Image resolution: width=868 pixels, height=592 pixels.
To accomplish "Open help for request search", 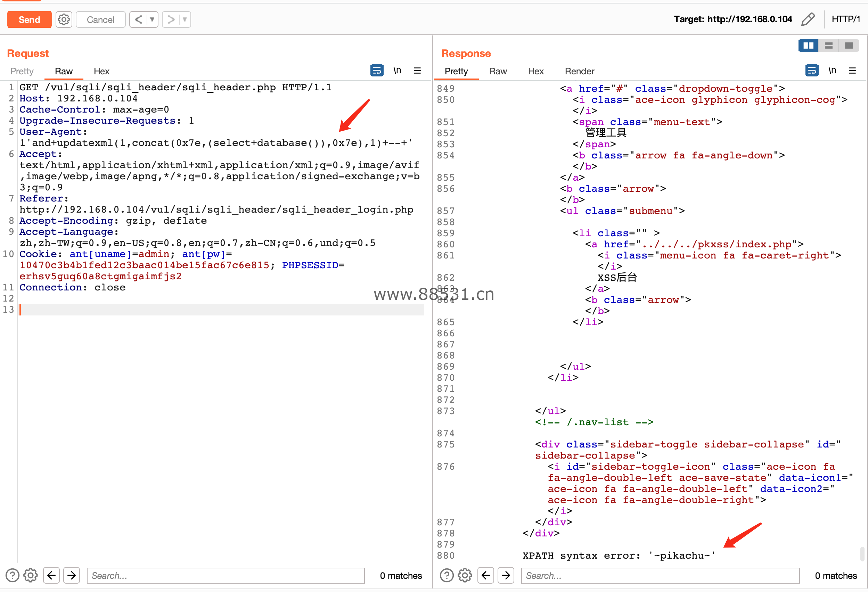I will [12, 575].
